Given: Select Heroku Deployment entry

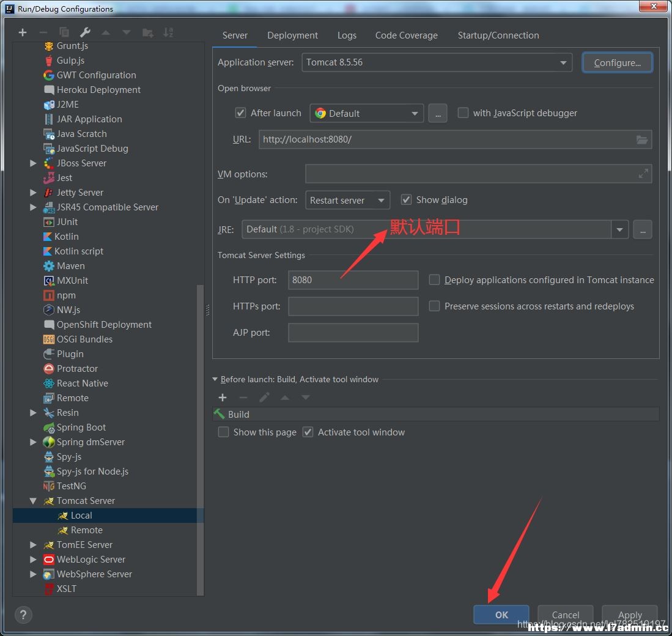Looking at the screenshot, I should click(x=98, y=89).
